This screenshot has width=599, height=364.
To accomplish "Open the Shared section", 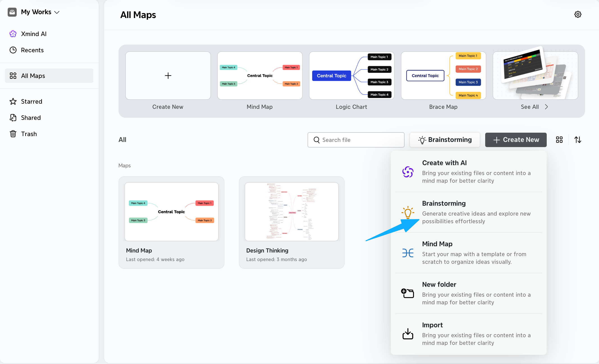I will (x=49, y=118).
